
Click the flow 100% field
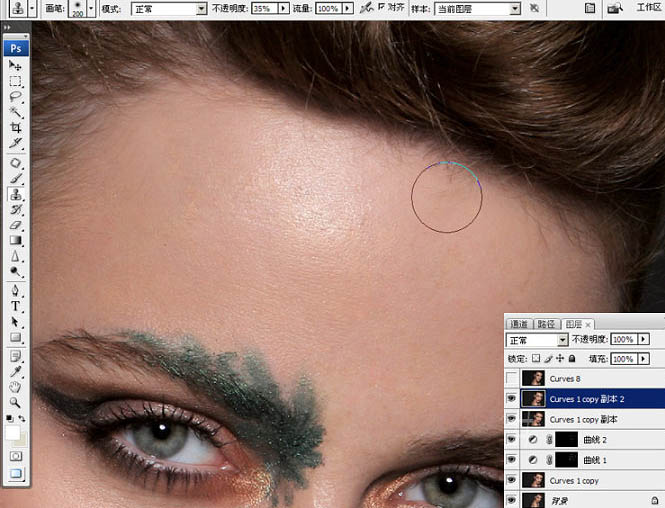[x=330, y=8]
